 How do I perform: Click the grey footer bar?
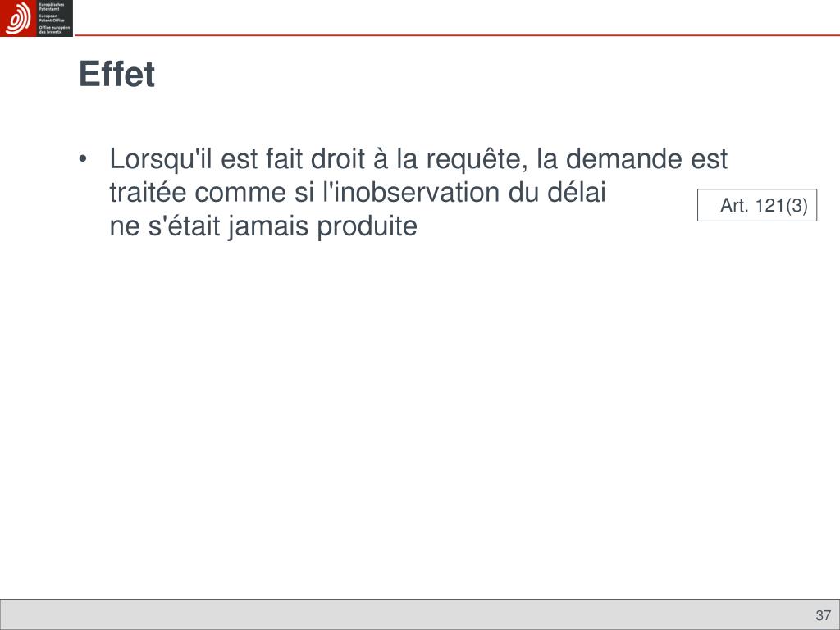420,614
